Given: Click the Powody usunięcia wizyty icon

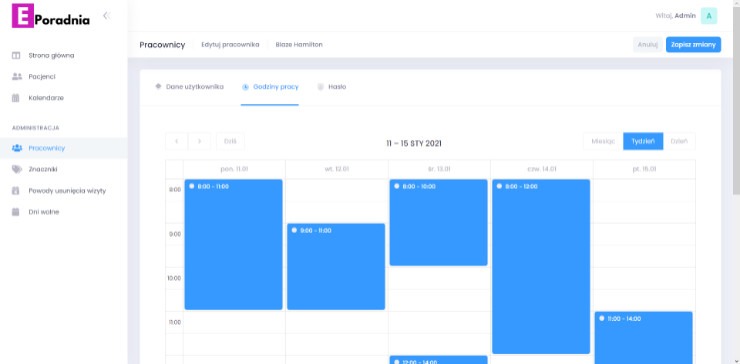Looking at the screenshot, I should coord(16,191).
